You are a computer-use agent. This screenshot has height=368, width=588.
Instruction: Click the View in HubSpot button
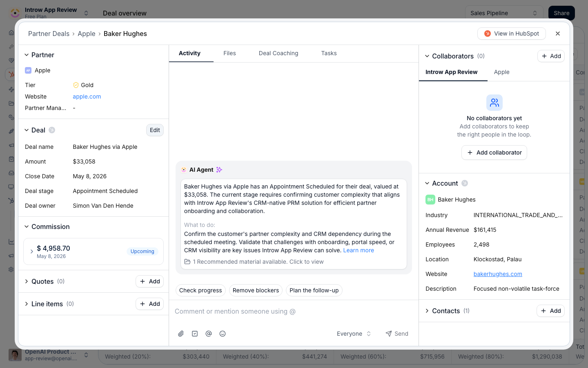click(512, 34)
